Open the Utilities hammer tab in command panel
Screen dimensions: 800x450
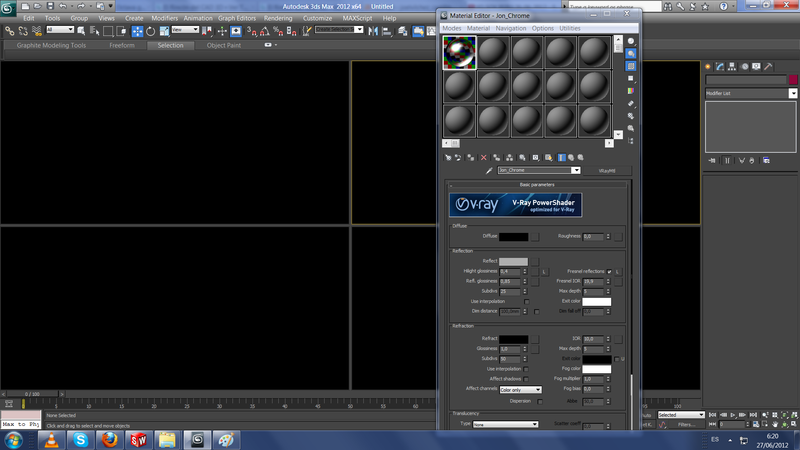point(768,66)
